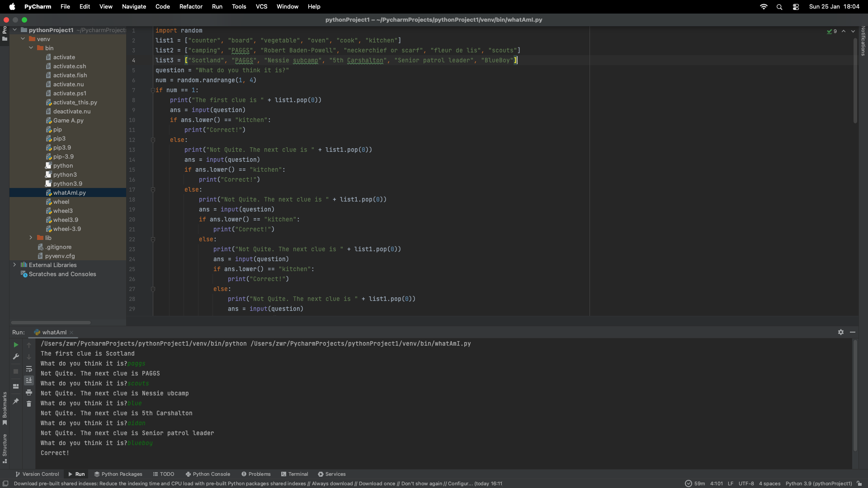Screen dimensions: 868x488
Task: Open run configuration wrench icon
Action: [x=16, y=357]
